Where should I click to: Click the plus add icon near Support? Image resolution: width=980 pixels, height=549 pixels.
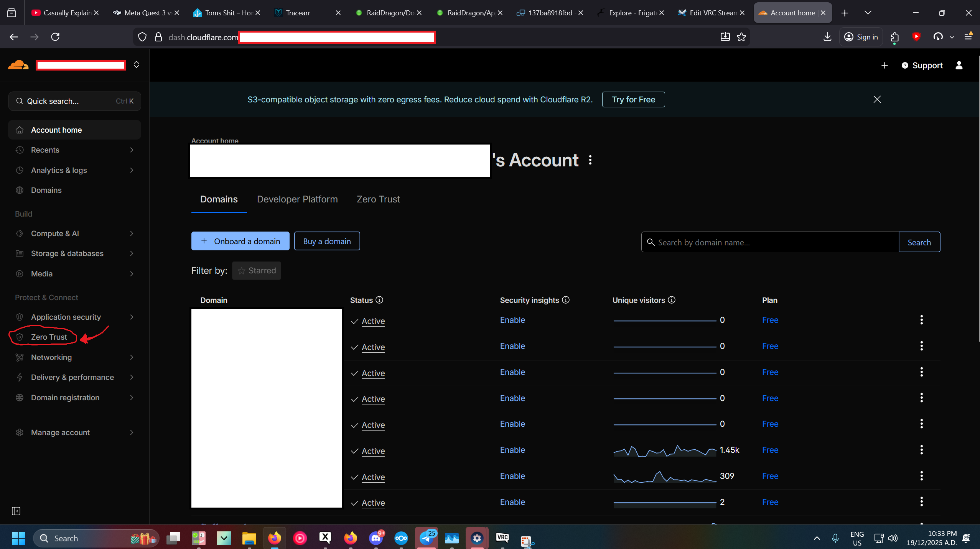tap(884, 66)
